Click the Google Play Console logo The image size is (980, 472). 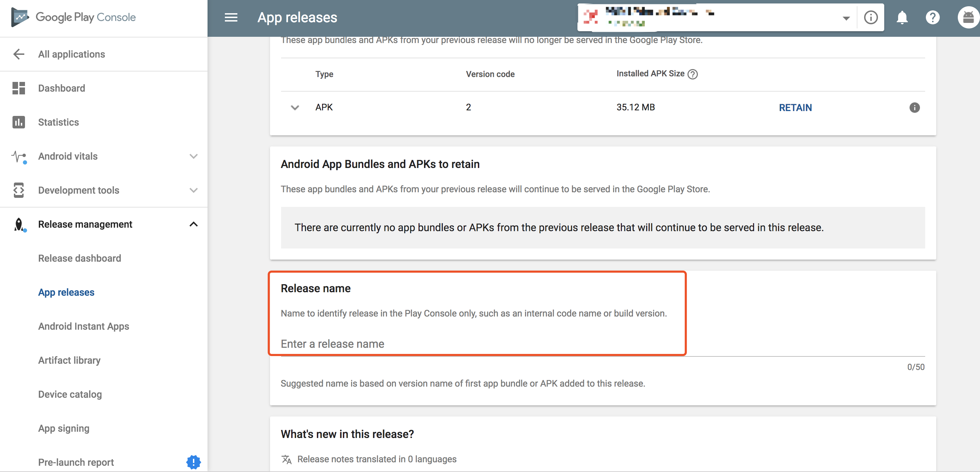coord(74,17)
